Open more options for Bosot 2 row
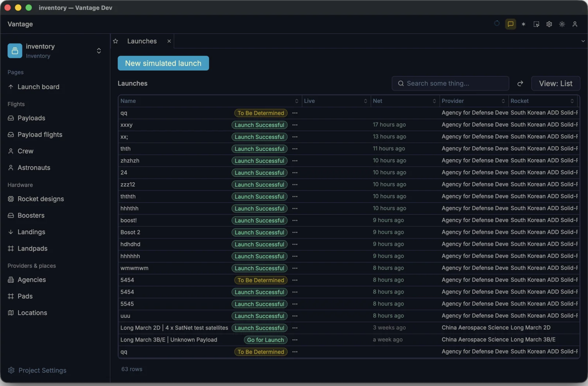 click(295, 233)
